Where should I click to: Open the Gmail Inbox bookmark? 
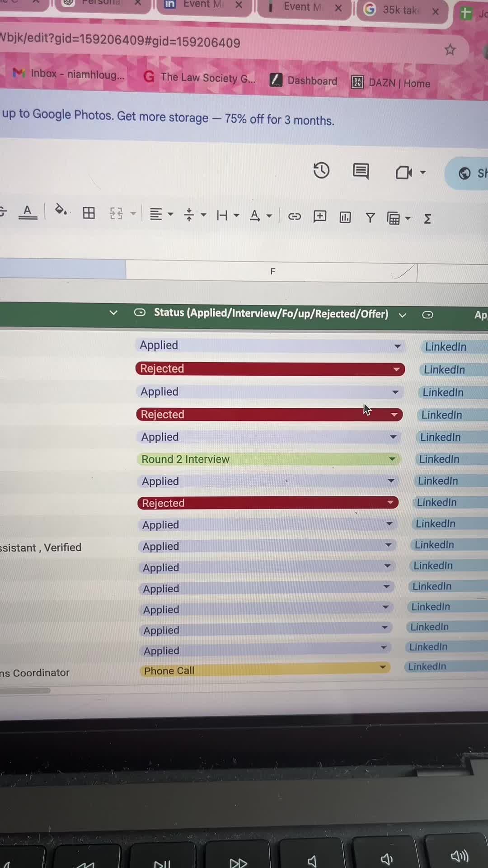69,74
